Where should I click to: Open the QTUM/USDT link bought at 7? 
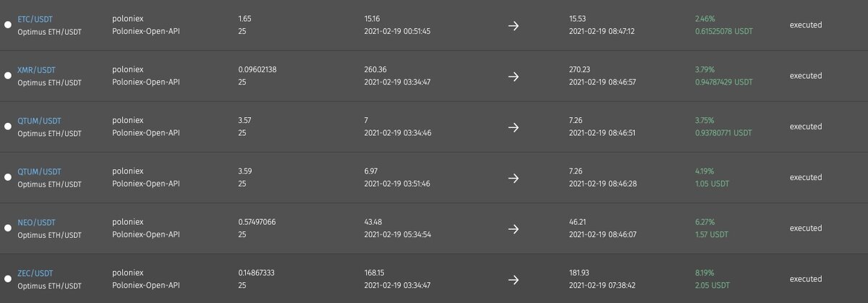tap(40, 121)
